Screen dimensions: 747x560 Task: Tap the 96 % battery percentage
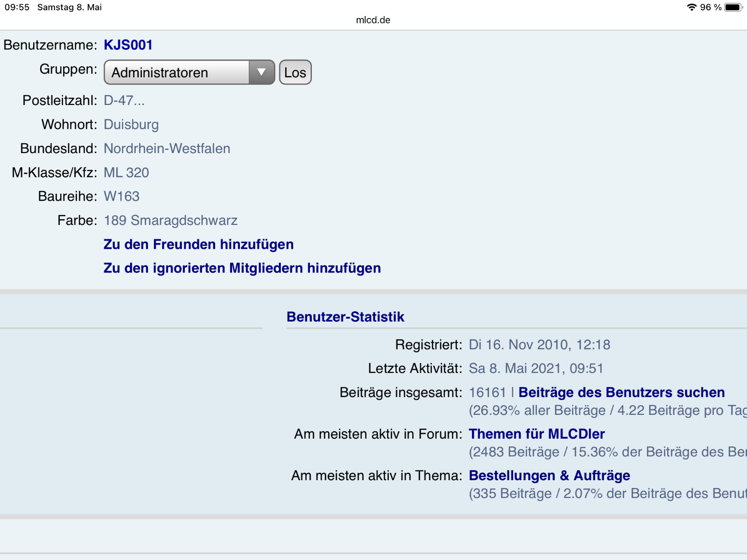[711, 7]
